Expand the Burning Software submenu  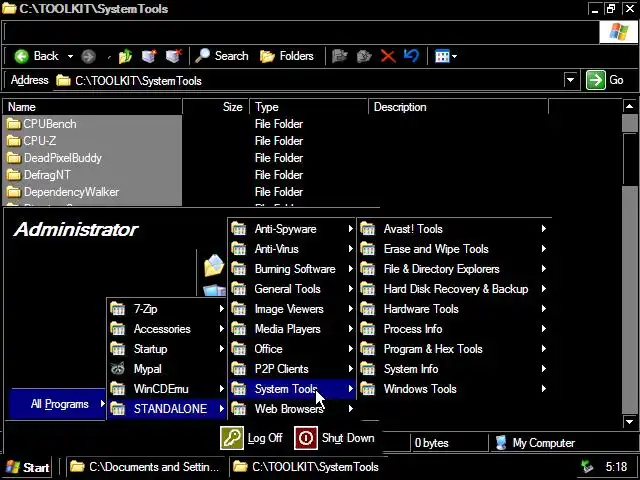coord(292,269)
